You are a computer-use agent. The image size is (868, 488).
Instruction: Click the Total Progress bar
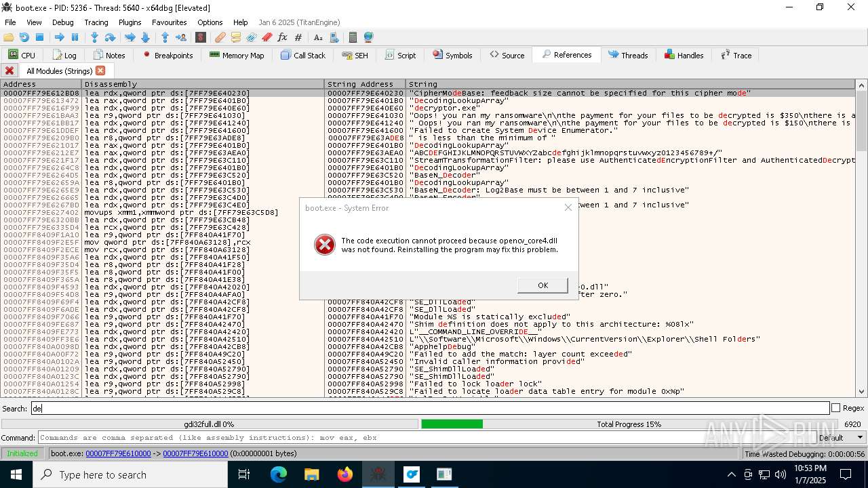(x=628, y=424)
